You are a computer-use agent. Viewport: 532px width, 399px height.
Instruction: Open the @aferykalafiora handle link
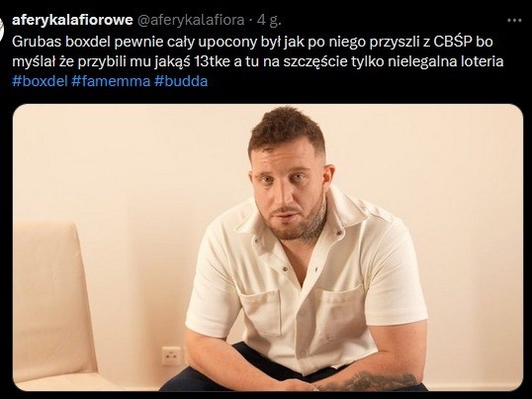(190, 21)
